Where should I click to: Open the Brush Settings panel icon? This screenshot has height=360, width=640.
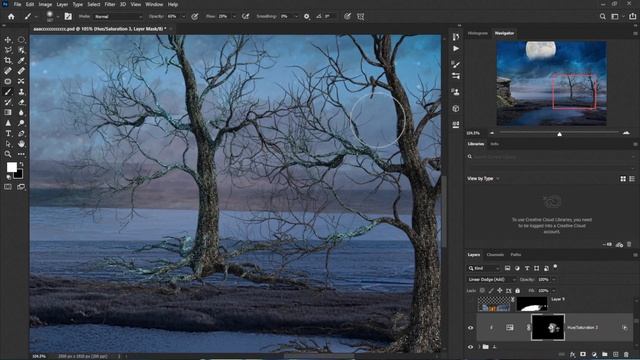[68, 17]
